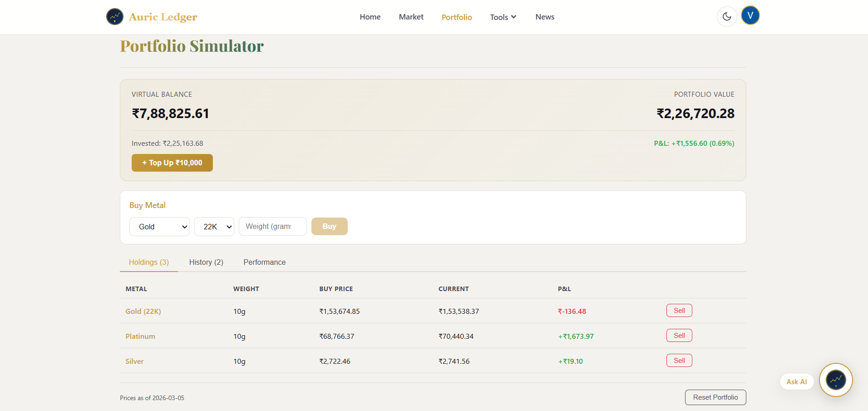This screenshot has height=411, width=868.
Task: Toggle dark mode with the moon icon
Action: pyautogui.click(x=727, y=16)
